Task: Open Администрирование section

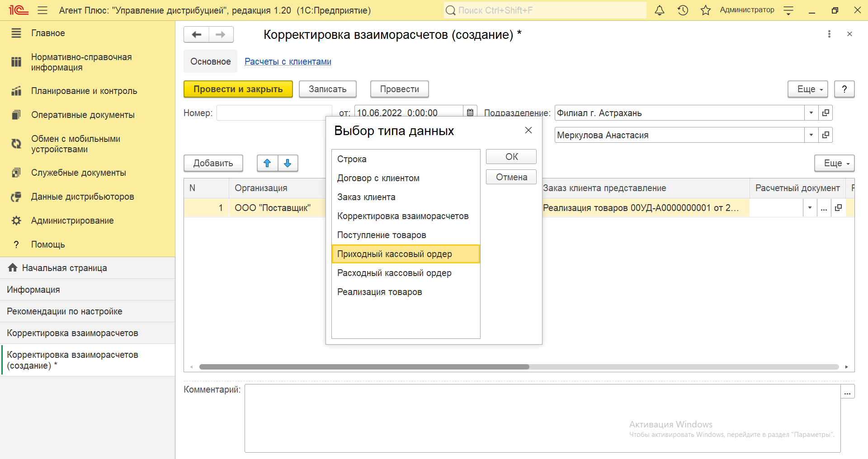Action: coord(88,220)
